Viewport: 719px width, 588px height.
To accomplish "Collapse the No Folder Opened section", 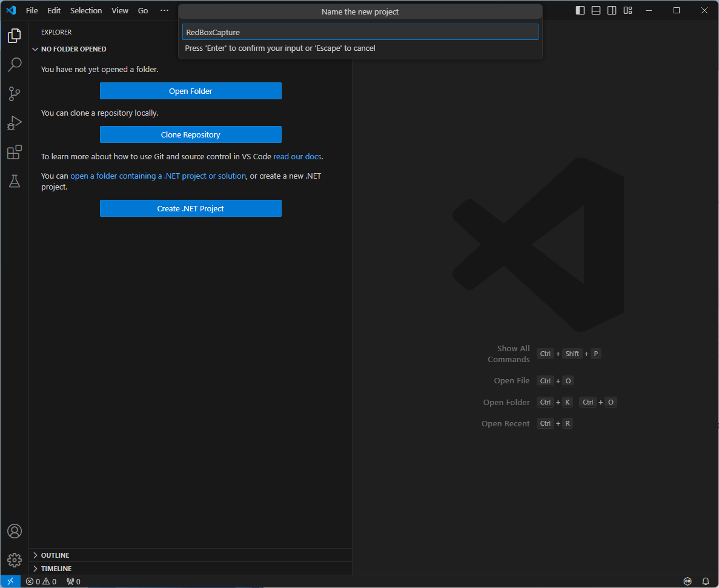I will click(x=190, y=49).
